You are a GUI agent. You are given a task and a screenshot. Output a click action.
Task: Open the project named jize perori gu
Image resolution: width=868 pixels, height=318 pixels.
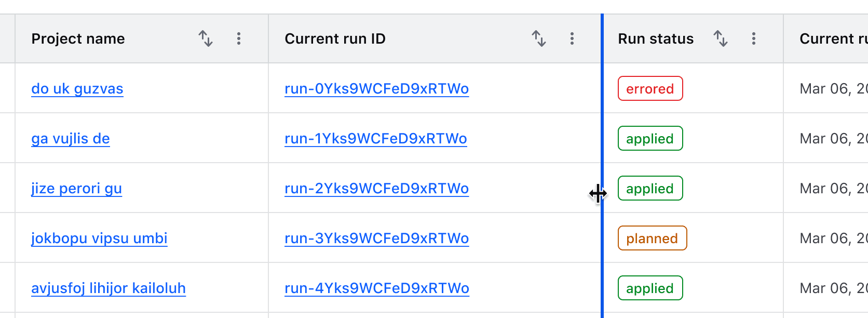pos(76,188)
